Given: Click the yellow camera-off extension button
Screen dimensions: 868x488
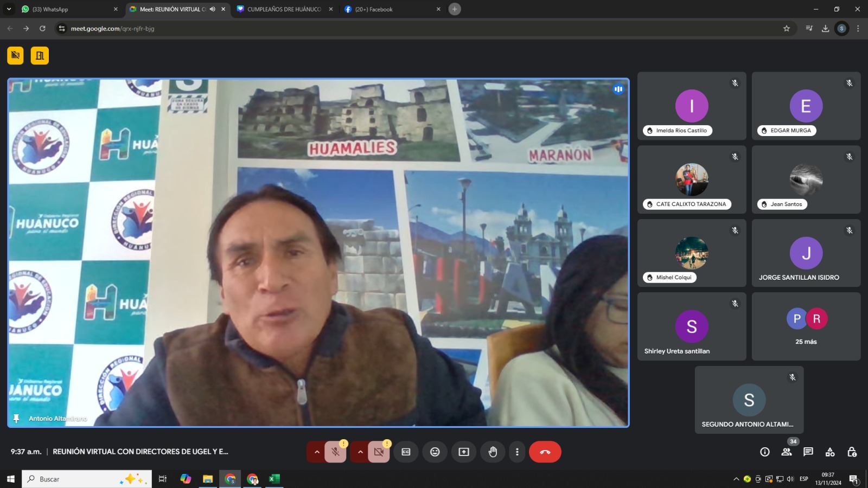Looking at the screenshot, I should tap(15, 55).
